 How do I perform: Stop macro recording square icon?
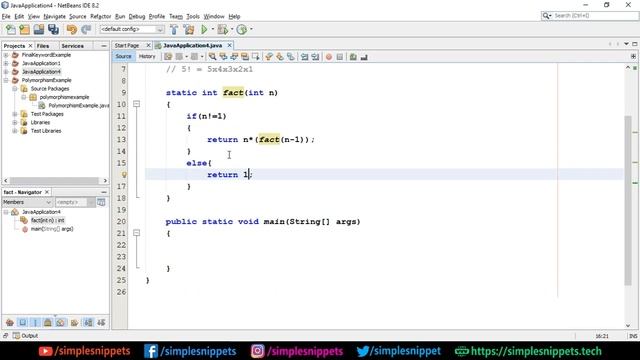(340, 57)
